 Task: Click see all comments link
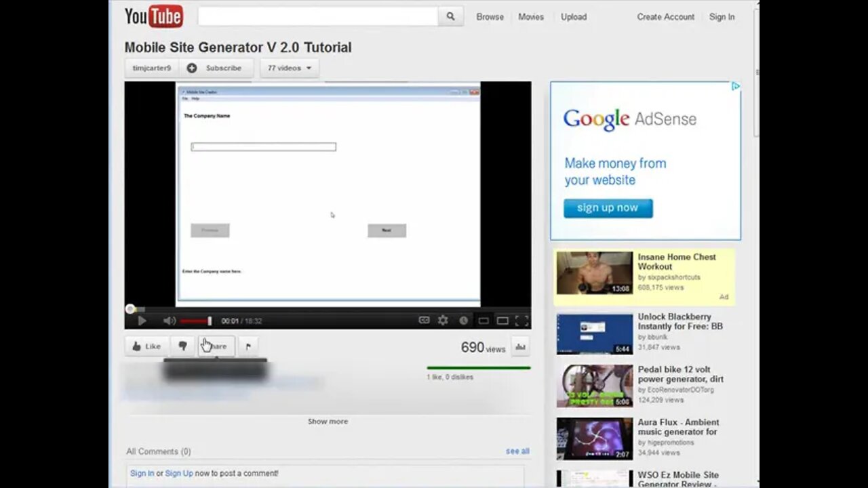click(517, 451)
